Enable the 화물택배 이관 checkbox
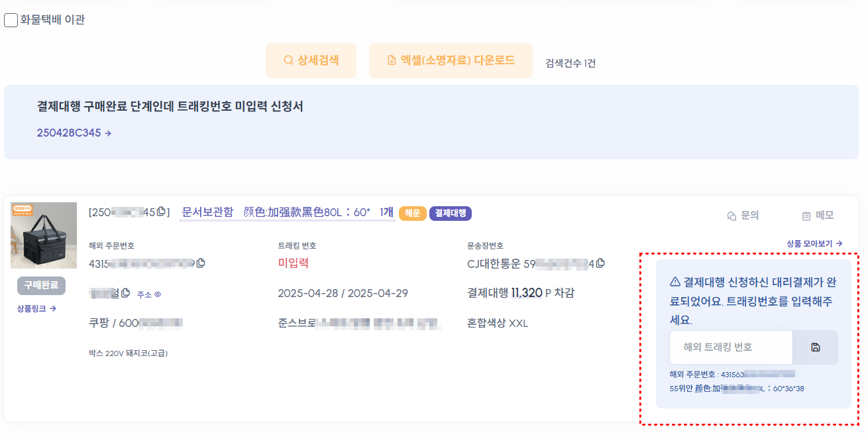The image size is (868, 439). (x=10, y=20)
